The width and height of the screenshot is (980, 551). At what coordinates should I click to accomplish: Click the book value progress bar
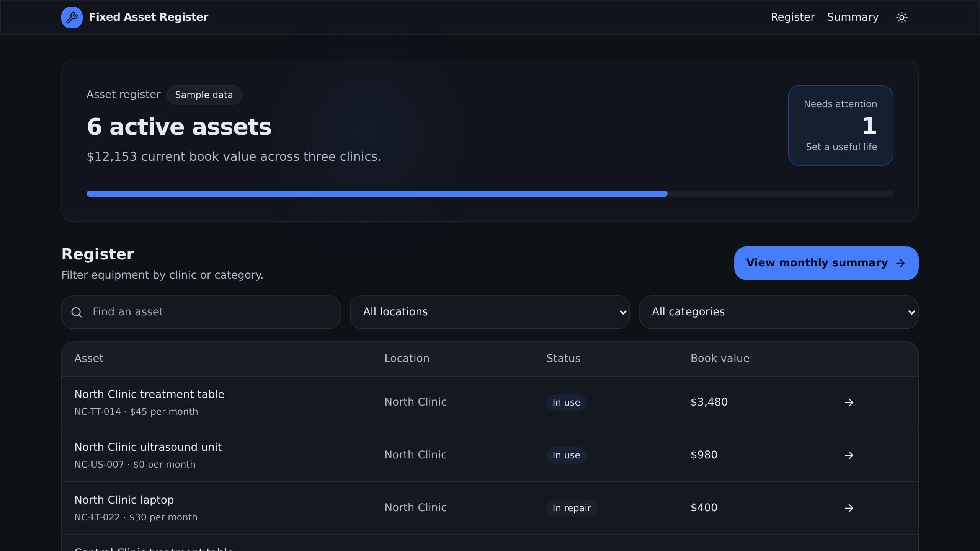[x=490, y=194]
